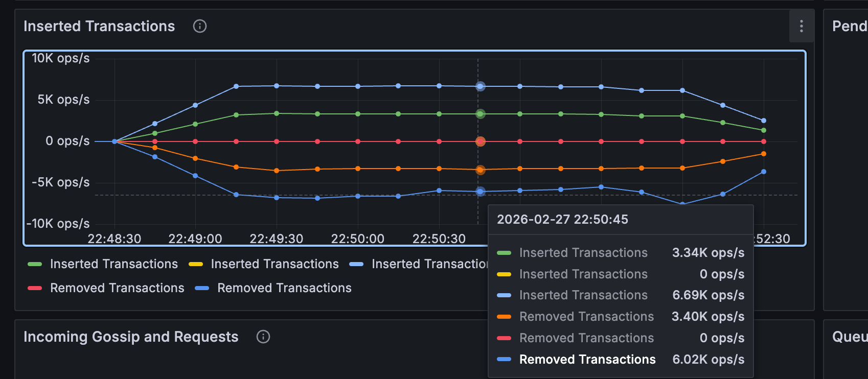The height and width of the screenshot is (379, 868).
Task: Click the highlighted green data point on chart
Action: (480, 114)
